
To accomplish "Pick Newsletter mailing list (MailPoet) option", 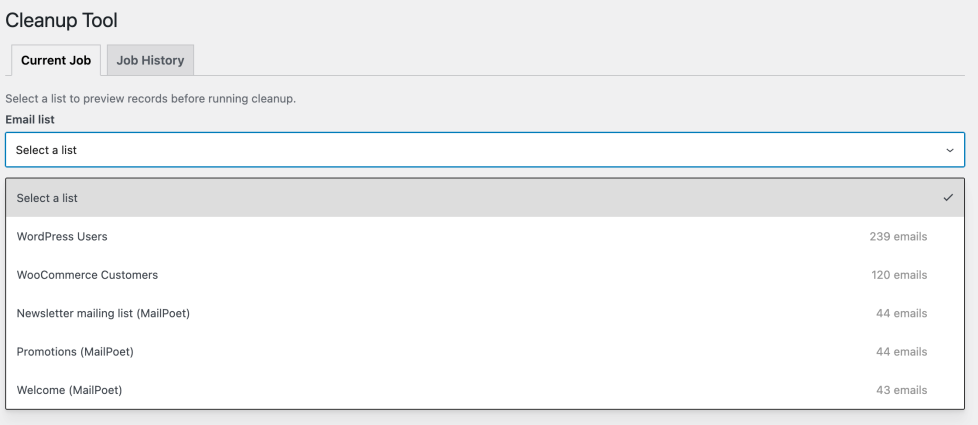I will [x=103, y=313].
